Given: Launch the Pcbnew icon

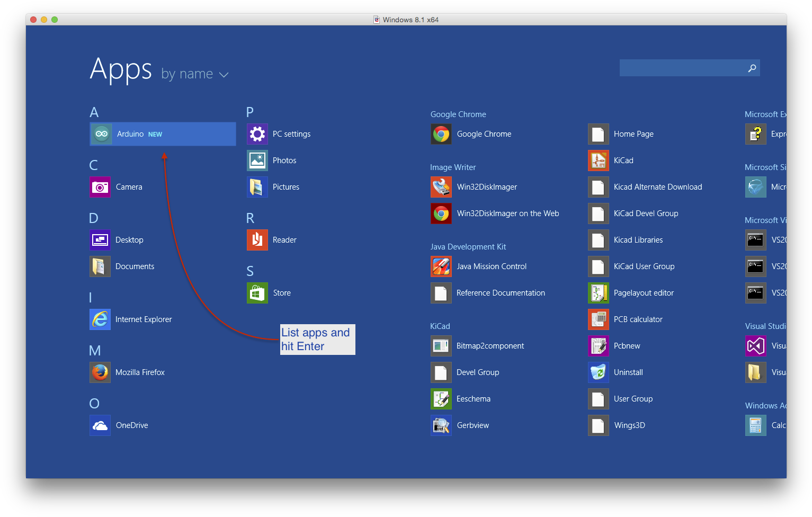Looking at the screenshot, I should tap(599, 346).
